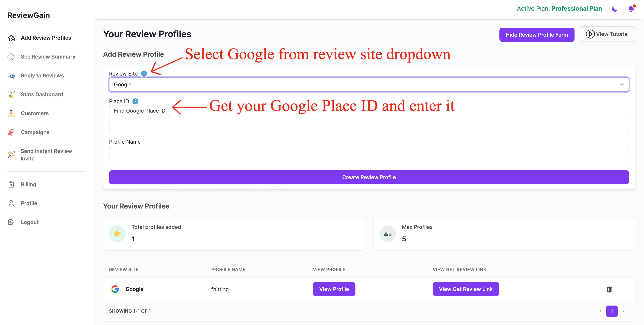Click the Billing clipboard icon
Screen dimensions: 644x325
11,185
